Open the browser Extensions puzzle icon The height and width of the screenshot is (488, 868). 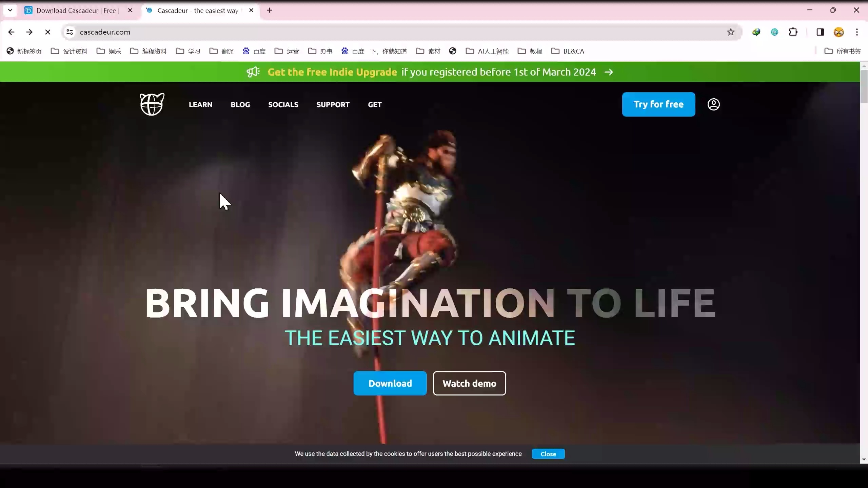pyautogui.click(x=793, y=32)
